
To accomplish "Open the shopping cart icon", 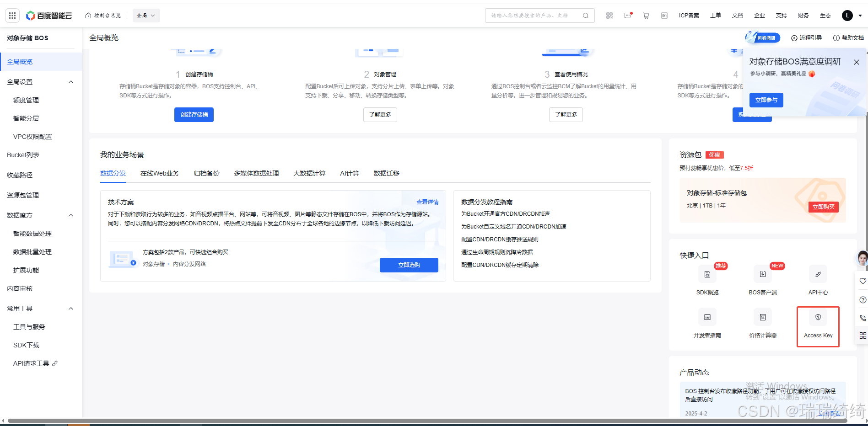I will tap(646, 15).
